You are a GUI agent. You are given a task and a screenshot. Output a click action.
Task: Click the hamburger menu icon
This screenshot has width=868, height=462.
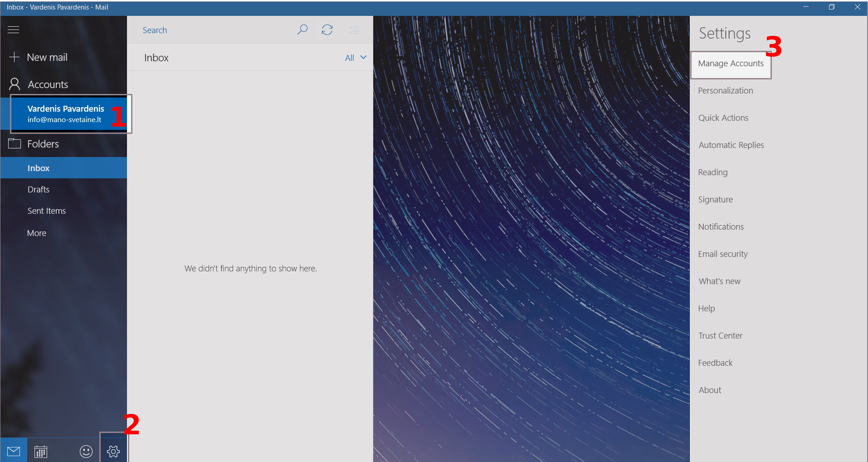point(14,30)
